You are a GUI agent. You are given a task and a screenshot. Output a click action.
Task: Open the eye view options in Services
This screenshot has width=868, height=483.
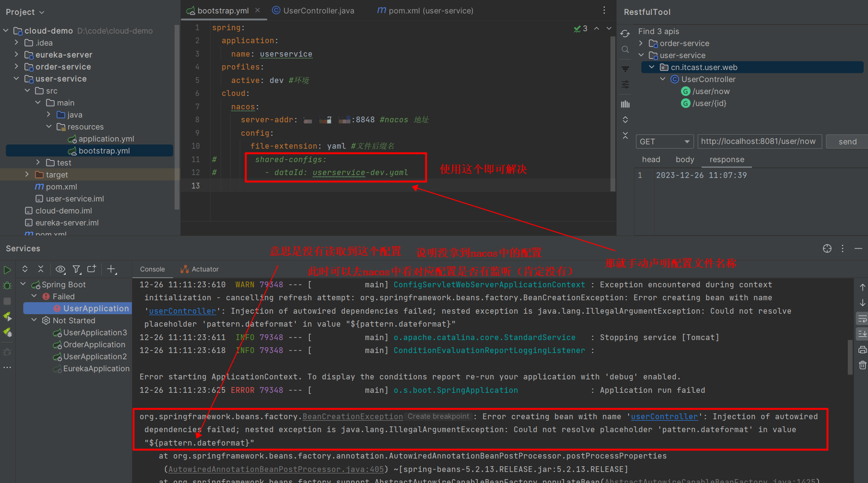(60, 270)
